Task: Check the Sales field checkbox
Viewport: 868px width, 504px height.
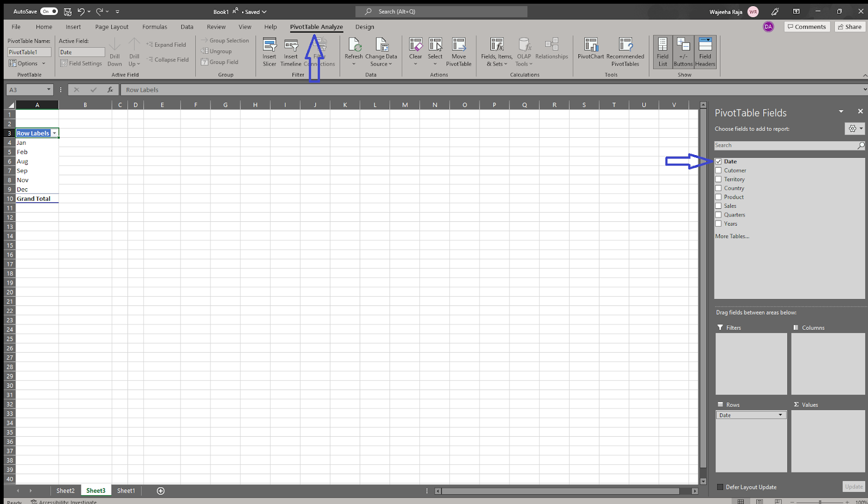Action: (718, 206)
